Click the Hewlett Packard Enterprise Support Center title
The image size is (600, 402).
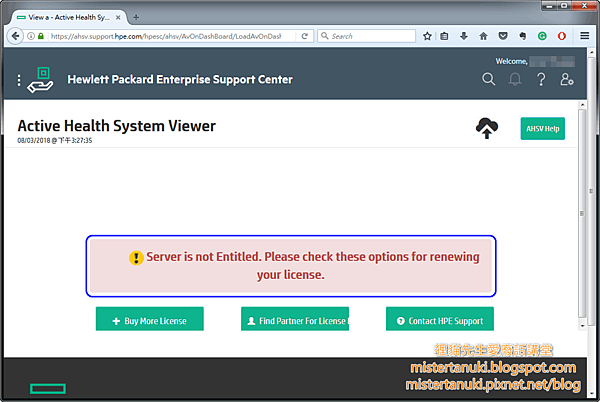coord(180,80)
